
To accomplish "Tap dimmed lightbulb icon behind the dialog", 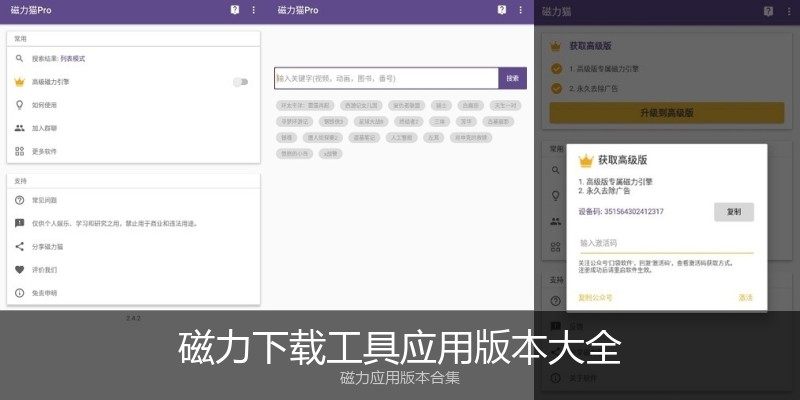I will [x=556, y=195].
